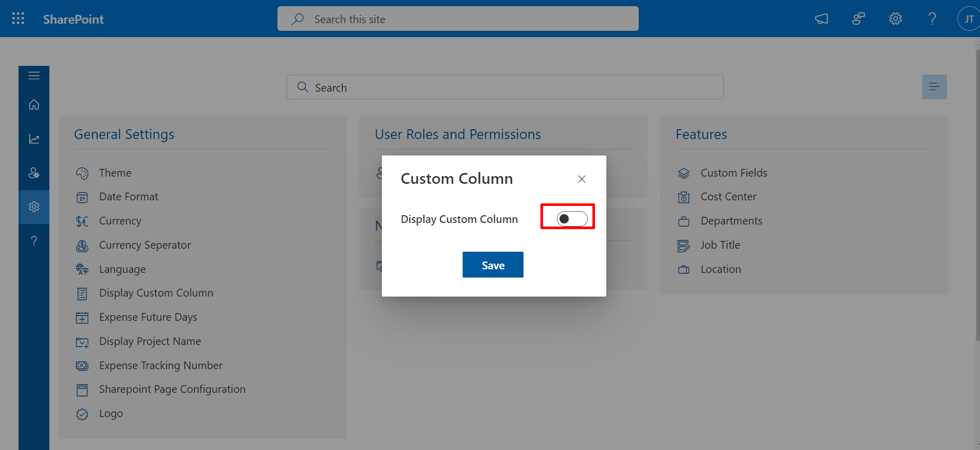980x450 pixels.
Task: Select the settings gear in sidebar
Action: (x=34, y=207)
